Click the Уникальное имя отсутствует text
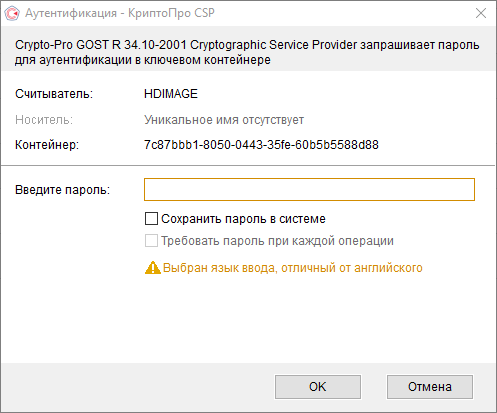Screen dimensions: 497x413 (x=224, y=120)
